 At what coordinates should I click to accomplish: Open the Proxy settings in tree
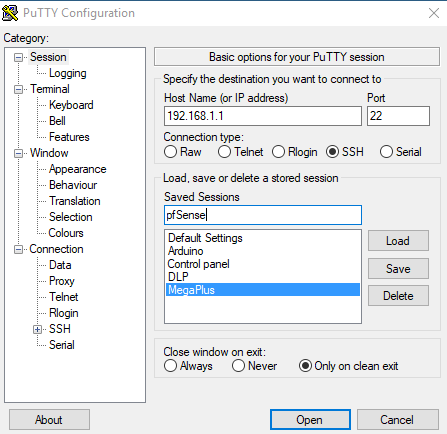point(62,281)
